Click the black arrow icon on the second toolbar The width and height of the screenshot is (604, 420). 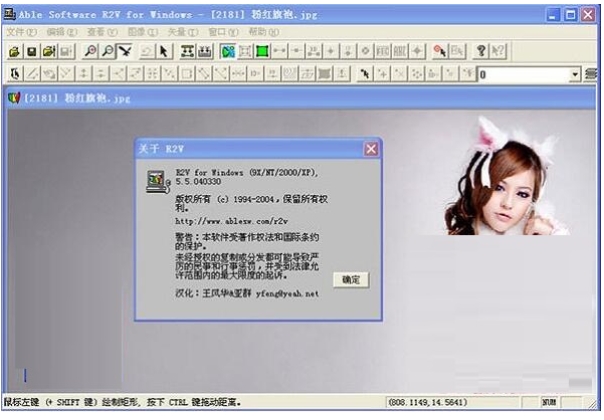click(364, 74)
